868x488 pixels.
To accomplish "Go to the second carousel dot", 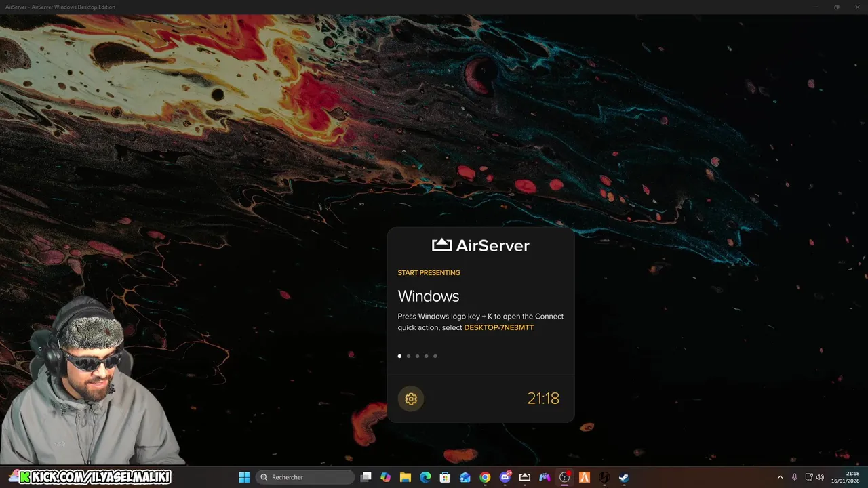I will click(408, 356).
